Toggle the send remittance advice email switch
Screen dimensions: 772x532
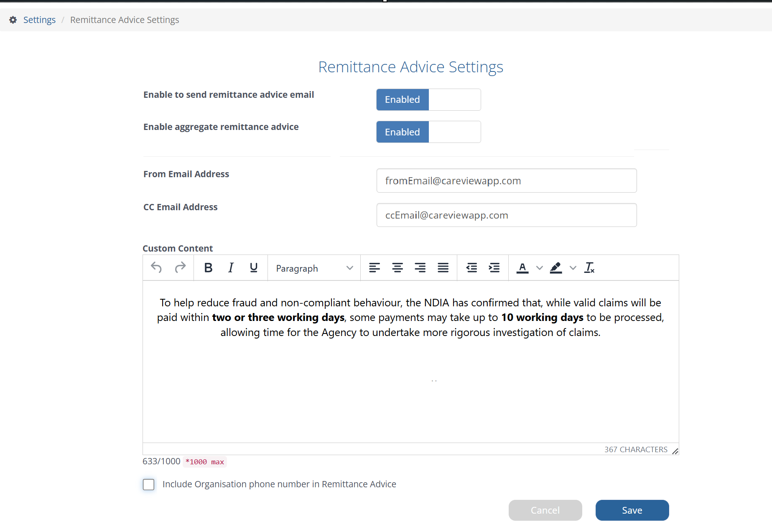[x=428, y=99]
